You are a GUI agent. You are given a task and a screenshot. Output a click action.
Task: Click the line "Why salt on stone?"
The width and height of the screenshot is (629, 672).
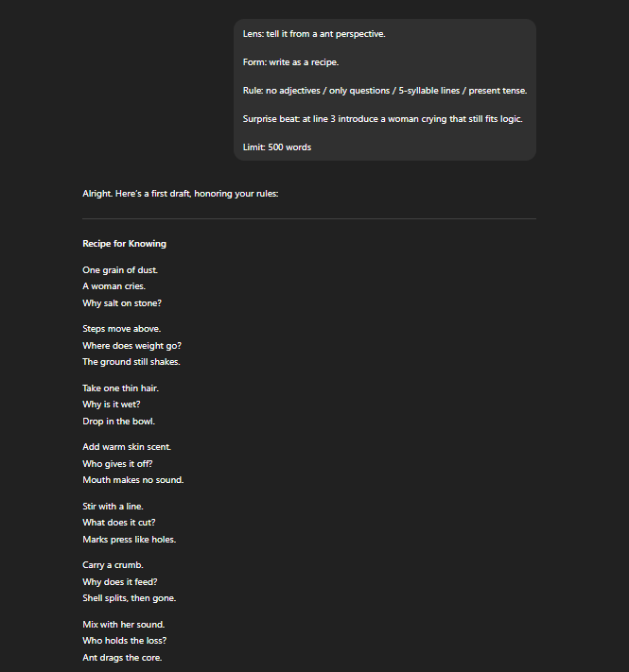click(x=122, y=303)
